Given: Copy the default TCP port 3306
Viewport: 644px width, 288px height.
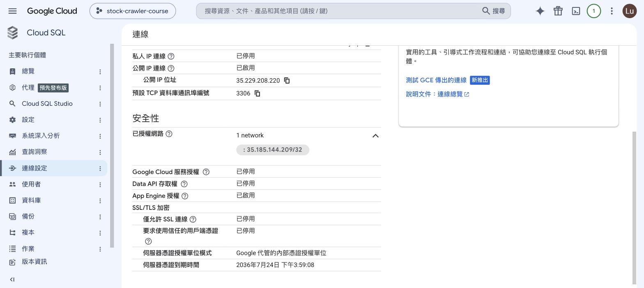Looking at the screenshot, I should pos(257,93).
